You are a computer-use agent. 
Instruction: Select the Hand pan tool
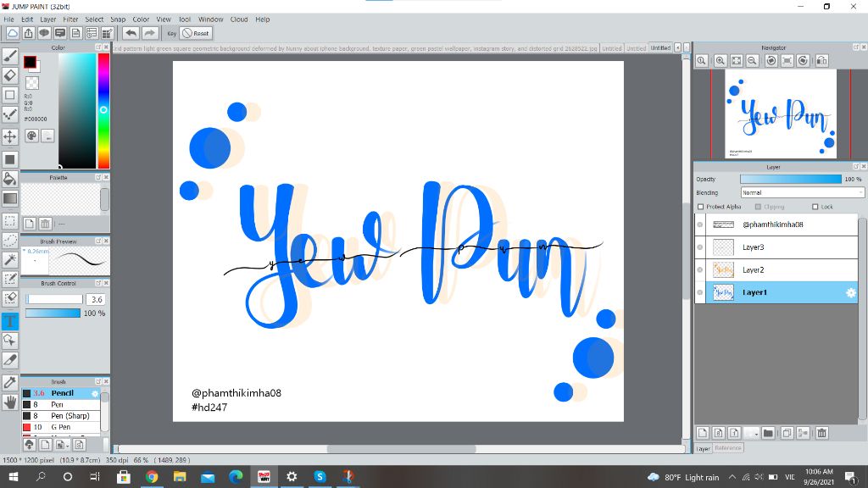10,402
